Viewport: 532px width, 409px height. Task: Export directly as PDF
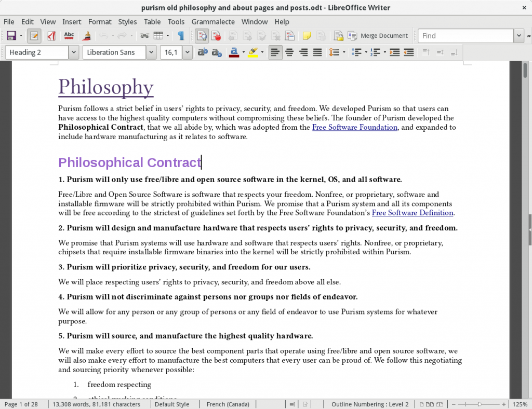pos(51,36)
